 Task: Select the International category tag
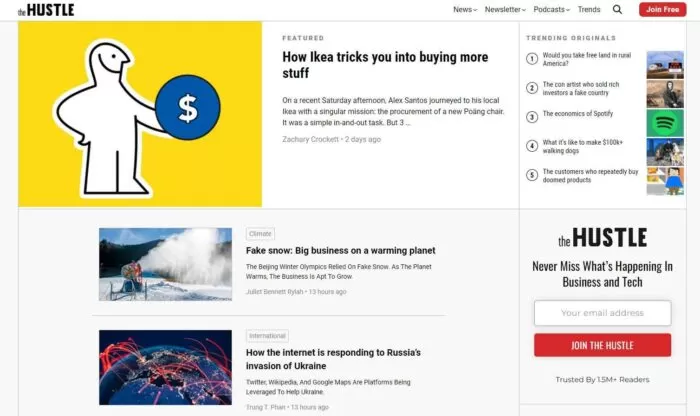tap(267, 336)
